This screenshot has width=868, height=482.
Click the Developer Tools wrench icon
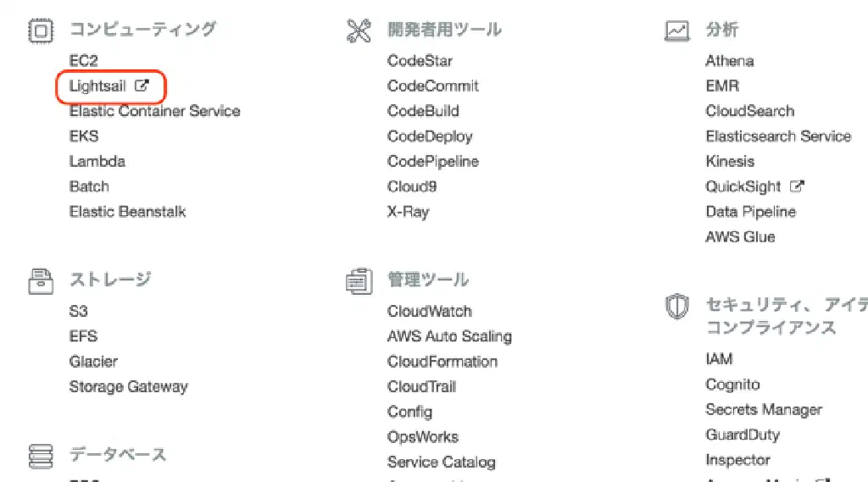(x=359, y=31)
